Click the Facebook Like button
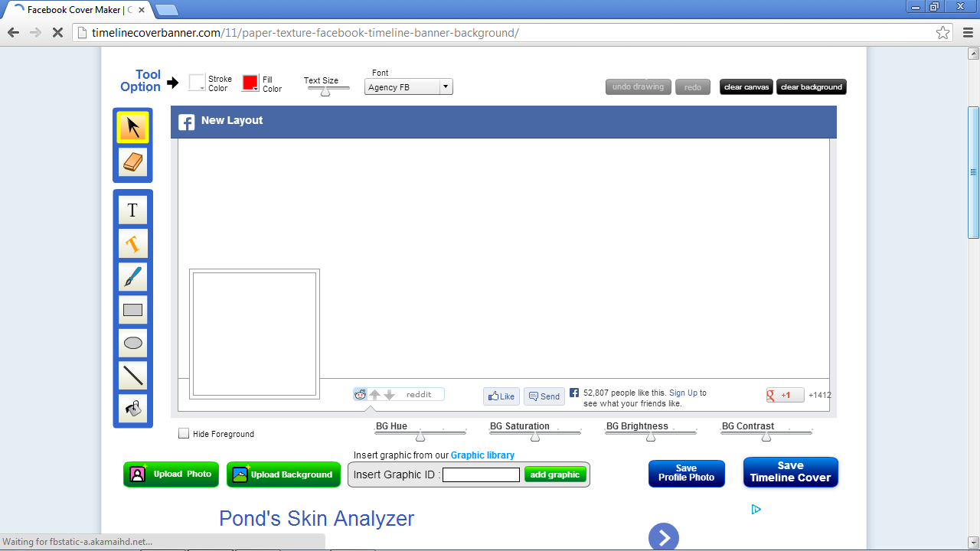 [501, 396]
